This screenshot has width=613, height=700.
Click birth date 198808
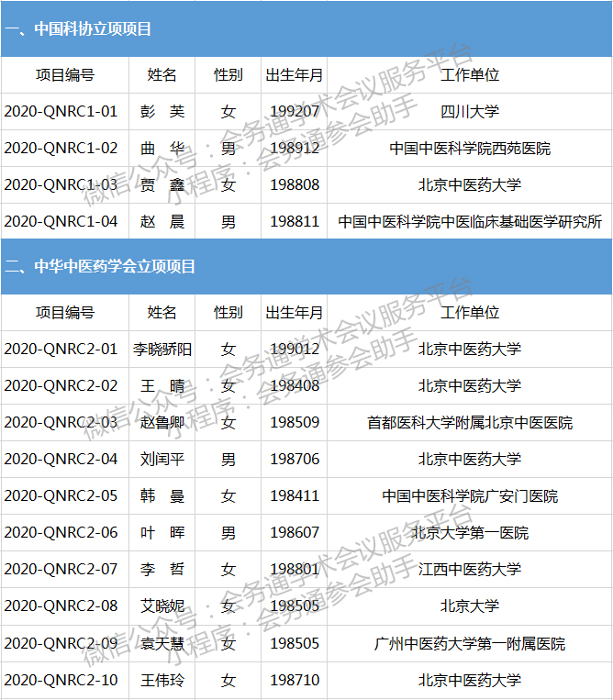tap(295, 184)
